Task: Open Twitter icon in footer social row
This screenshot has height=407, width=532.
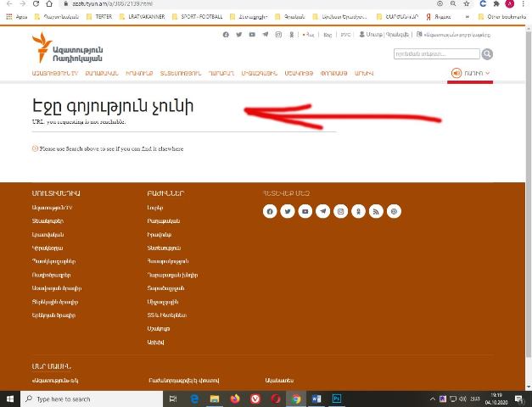Action: point(288,211)
